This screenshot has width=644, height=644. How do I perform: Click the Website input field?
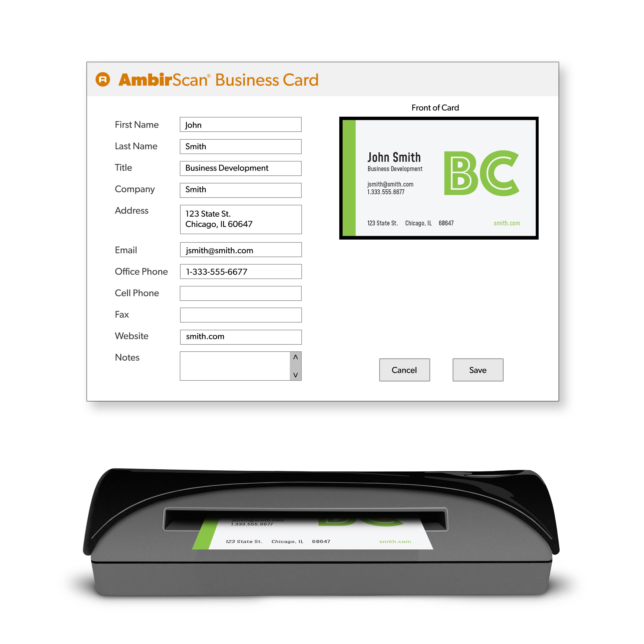coord(238,336)
